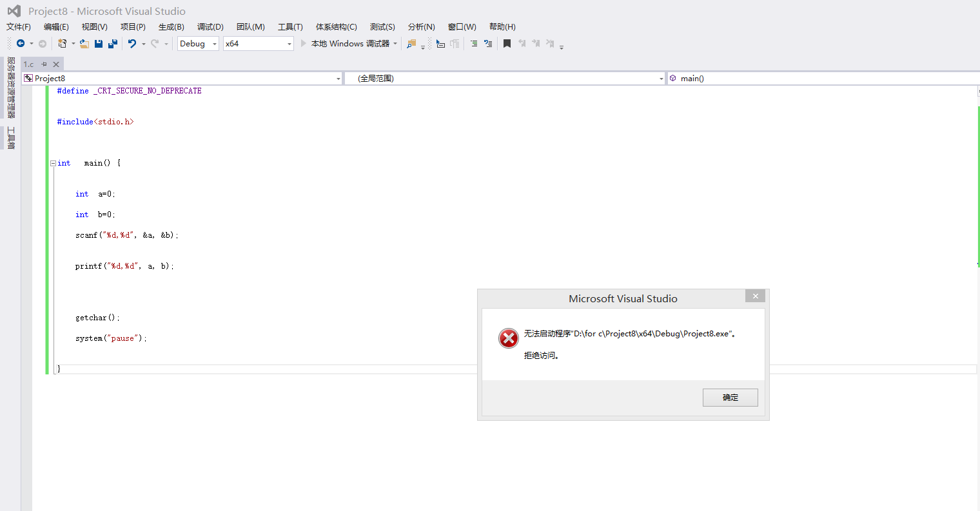Click 本地 Windows 调试器 start button
This screenshot has height=511, width=980.
click(350, 44)
